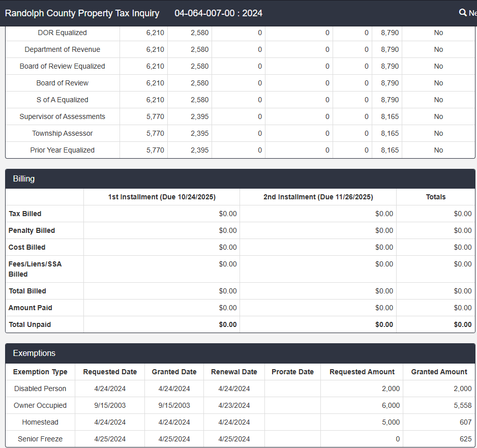Click the Granted Amount column header
Viewport: 477px width, 448px height.
click(x=439, y=372)
